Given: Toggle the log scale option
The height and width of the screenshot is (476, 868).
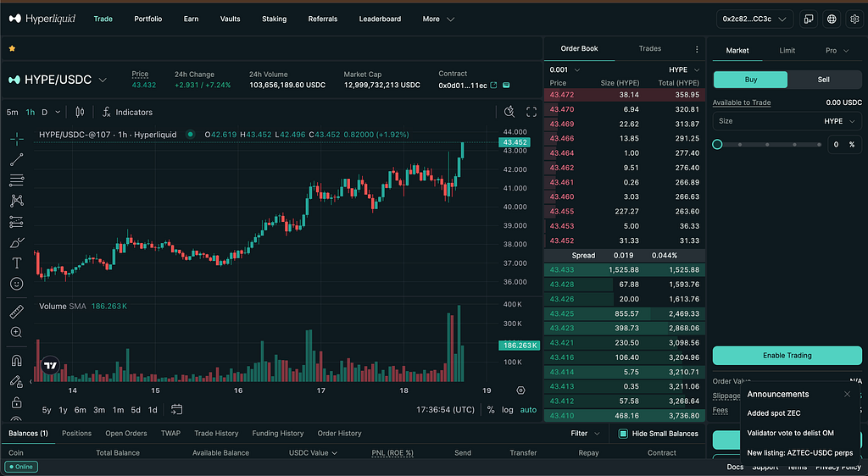Looking at the screenshot, I should coord(508,410).
